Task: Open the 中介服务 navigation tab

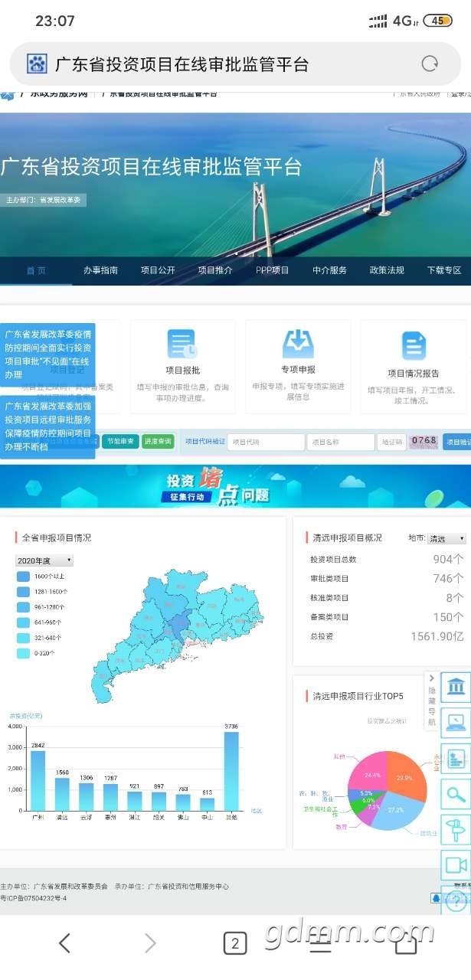Action: click(329, 270)
